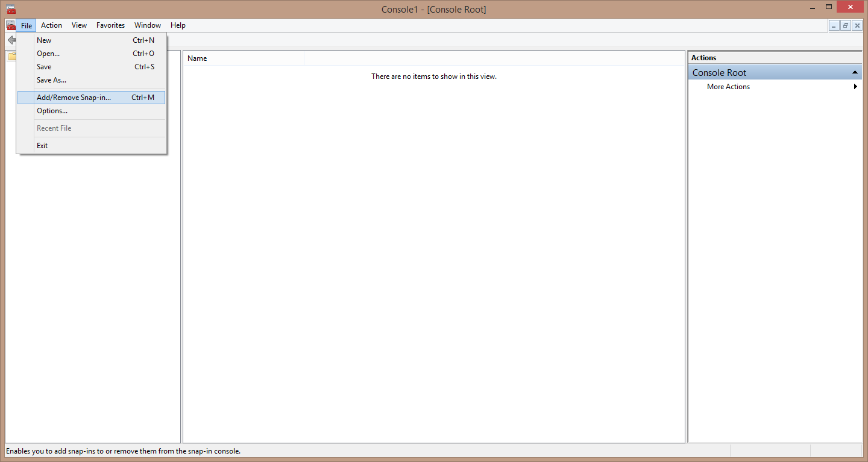Minimize the inner Console Root child window
The image size is (868, 462).
(x=834, y=25)
